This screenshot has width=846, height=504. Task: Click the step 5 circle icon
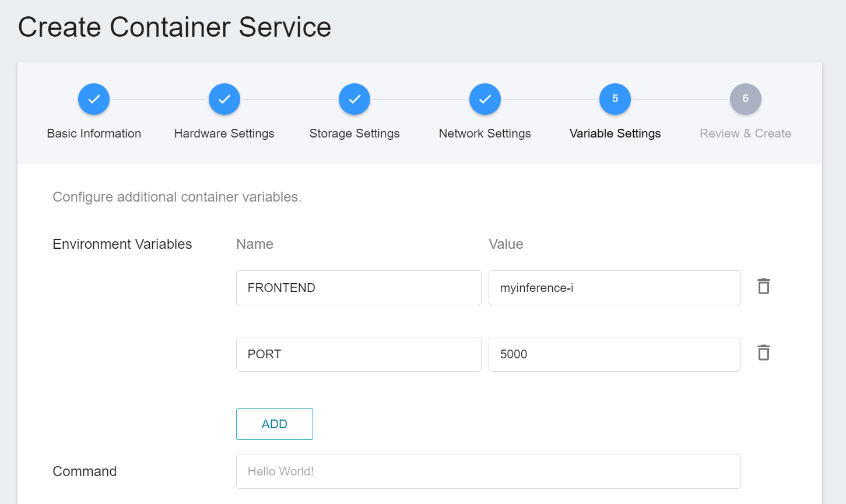tap(615, 99)
